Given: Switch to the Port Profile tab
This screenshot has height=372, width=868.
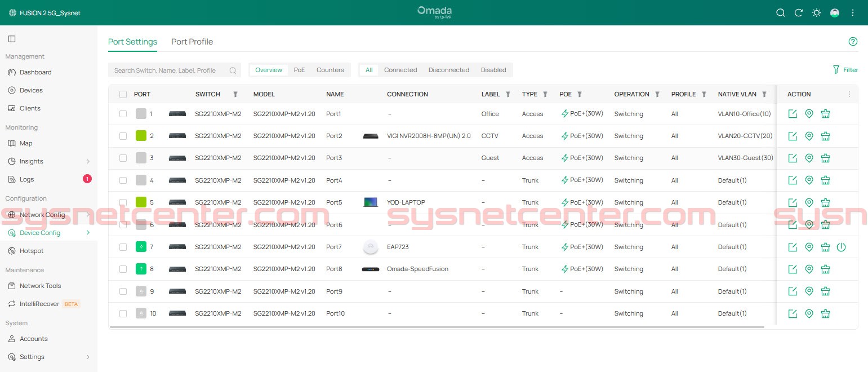Looking at the screenshot, I should pyautogui.click(x=192, y=42).
